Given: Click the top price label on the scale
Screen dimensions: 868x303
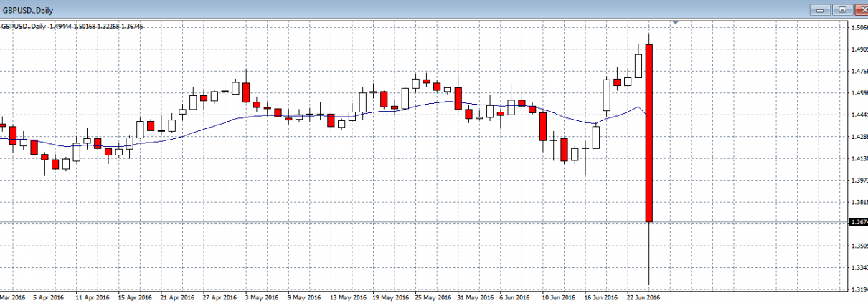Looking at the screenshot, I should [x=857, y=28].
